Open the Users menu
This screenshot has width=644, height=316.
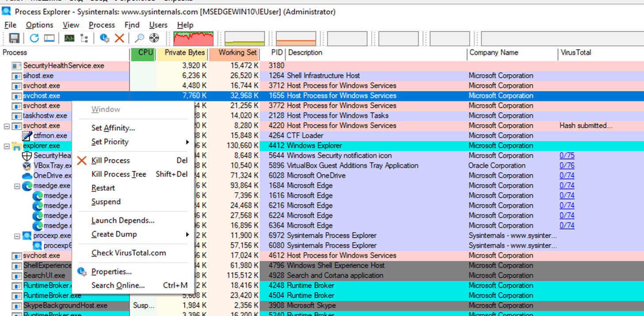coord(158,25)
